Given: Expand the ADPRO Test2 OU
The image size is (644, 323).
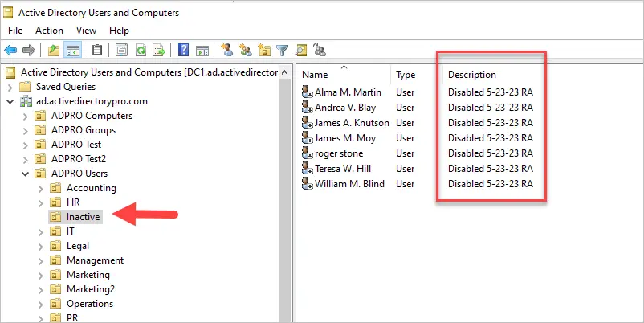Looking at the screenshot, I should [x=26, y=159].
